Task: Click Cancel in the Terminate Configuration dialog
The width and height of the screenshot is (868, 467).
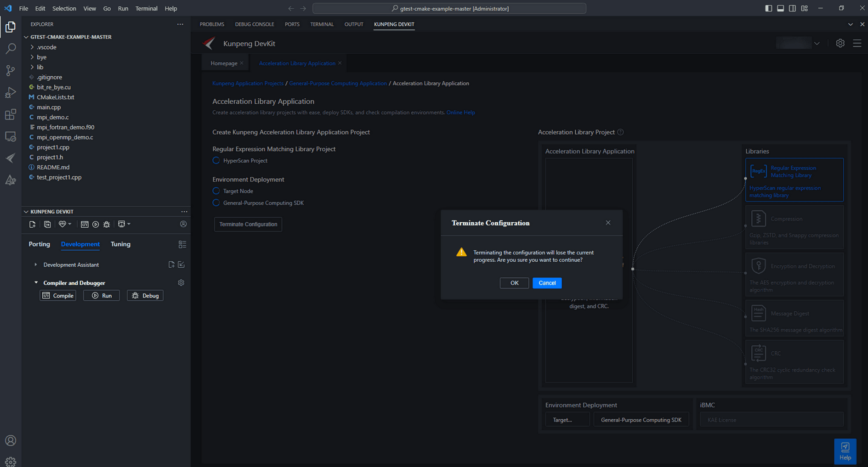Action: pyautogui.click(x=547, y=283)
